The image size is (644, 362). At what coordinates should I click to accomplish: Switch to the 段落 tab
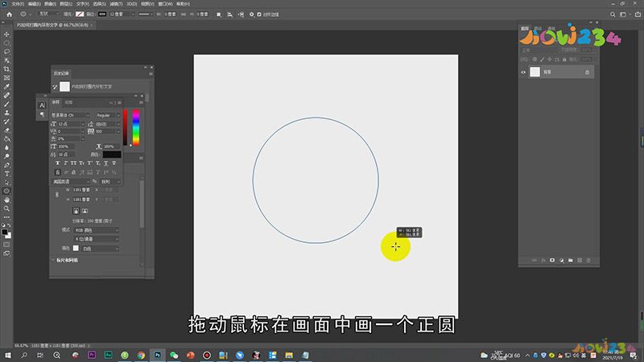[x=68, y=102]
